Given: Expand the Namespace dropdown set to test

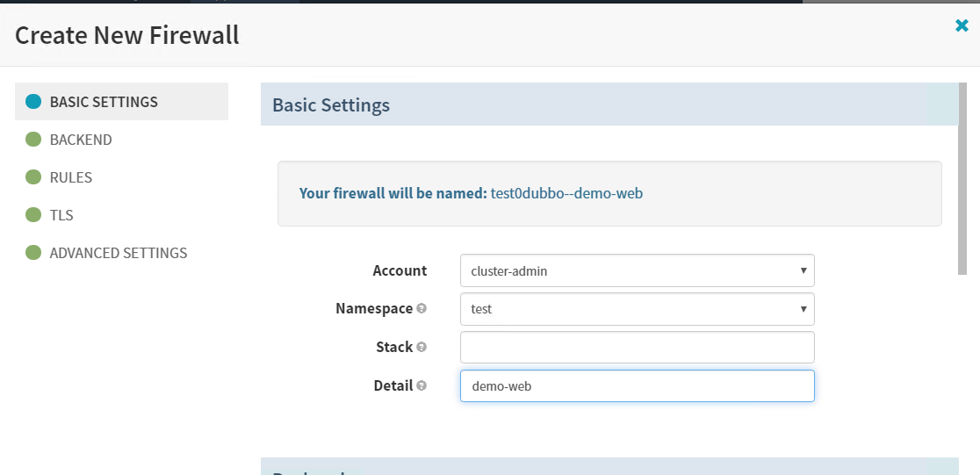Looking at the screenshot, I should [637, 309].
